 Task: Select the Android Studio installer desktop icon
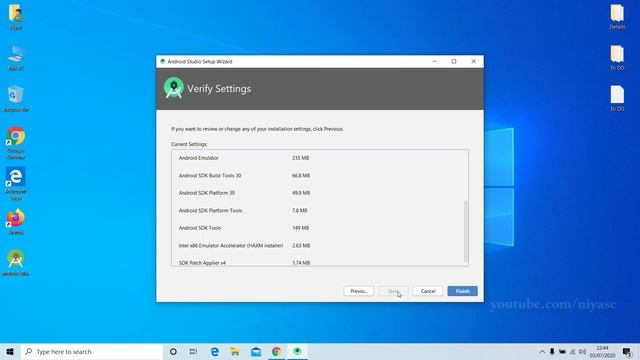(16, 262)
